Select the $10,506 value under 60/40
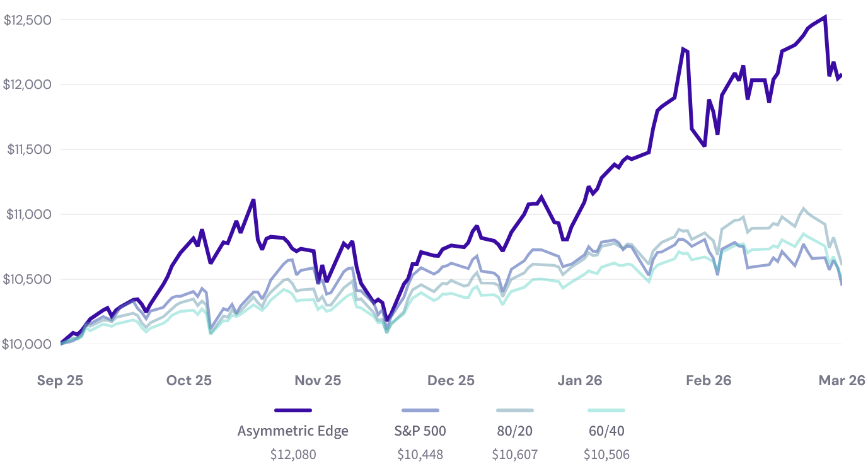 pos(606,454)
